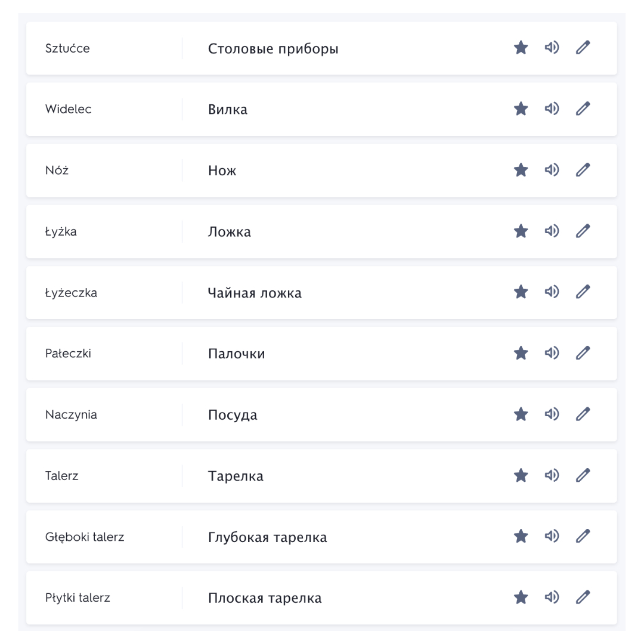Viewport: 644px width, 644px height.
Task: Star the Płytki talerz flashcard
Action: tap(521, 597)
